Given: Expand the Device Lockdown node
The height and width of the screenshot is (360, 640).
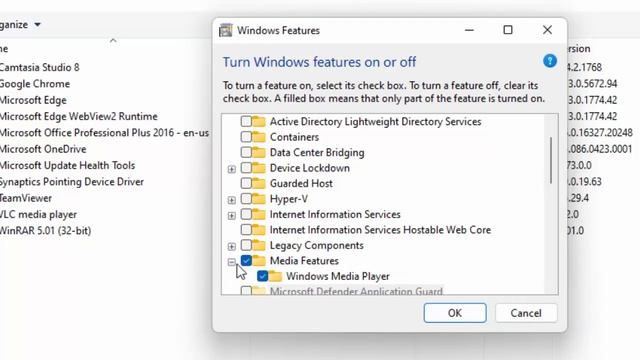Looking at the screenshot, I should coord(231,169).
